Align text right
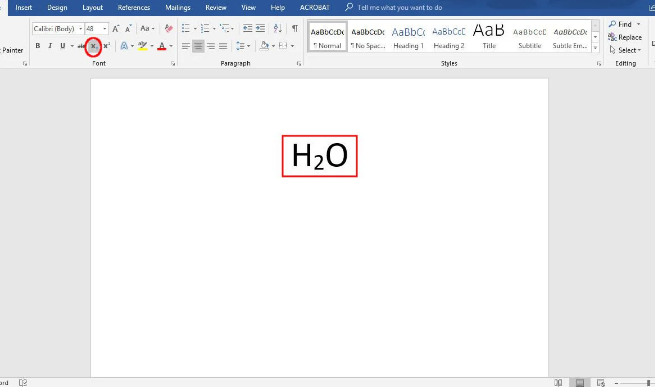This screenshot has height=387, width=655. tap(211, 46)
